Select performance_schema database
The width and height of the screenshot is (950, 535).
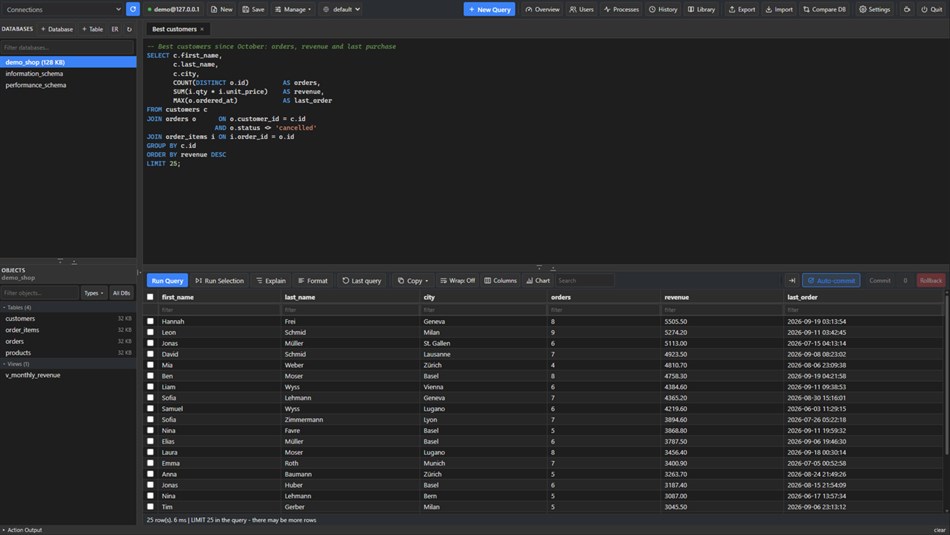[x=68, y=85]
